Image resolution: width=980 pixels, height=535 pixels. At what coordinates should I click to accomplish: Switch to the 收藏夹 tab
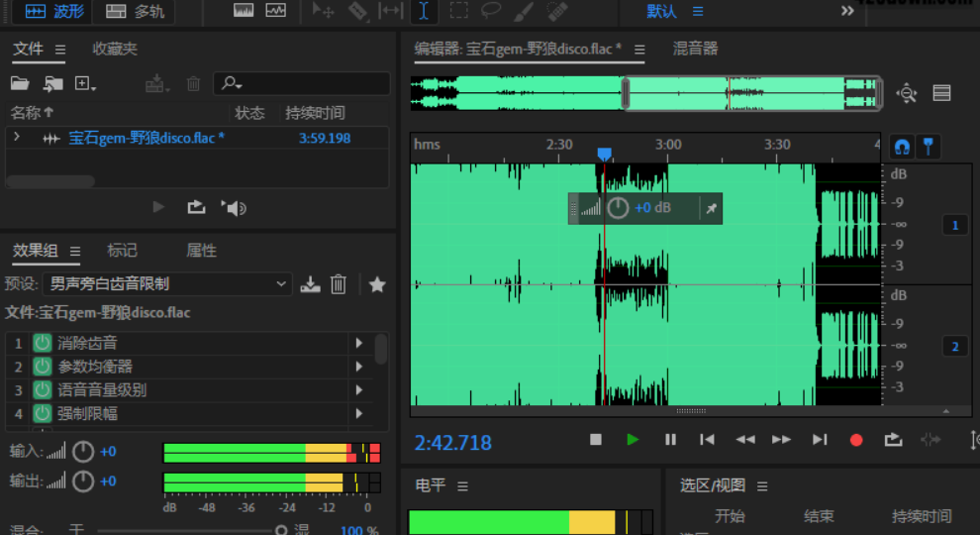[115, 49]
